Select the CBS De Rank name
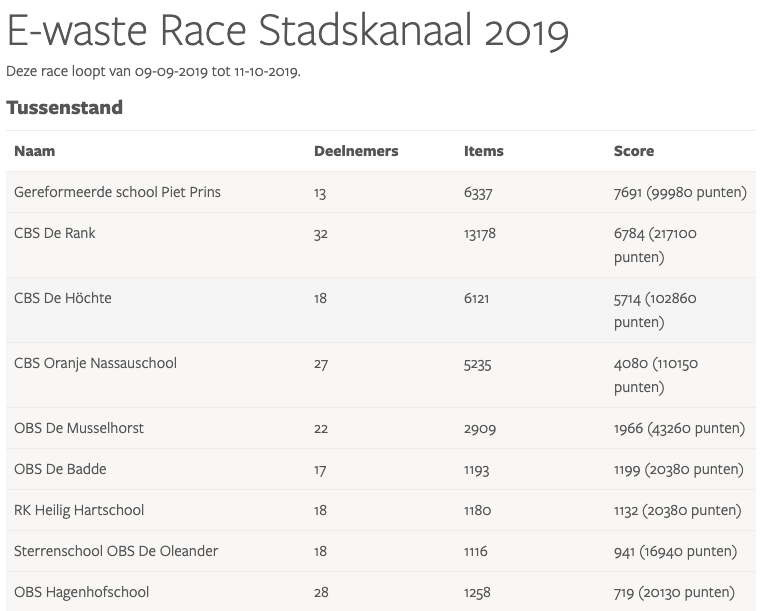 click(55, 233)
